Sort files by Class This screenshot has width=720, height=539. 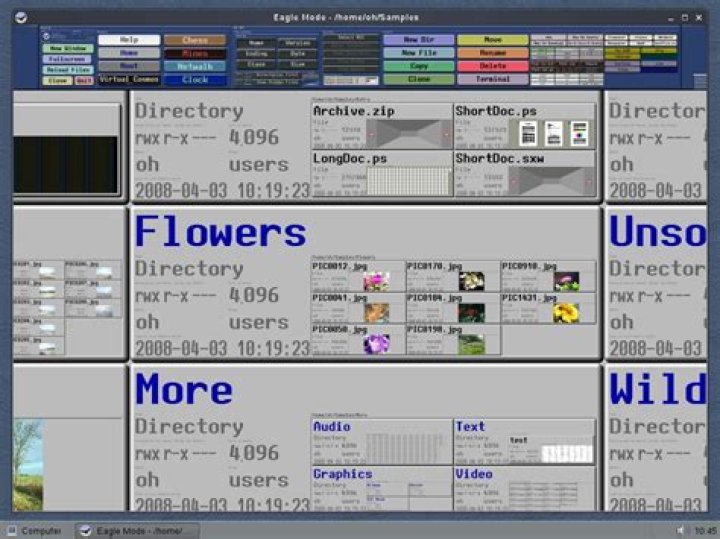tap(256, 65)
